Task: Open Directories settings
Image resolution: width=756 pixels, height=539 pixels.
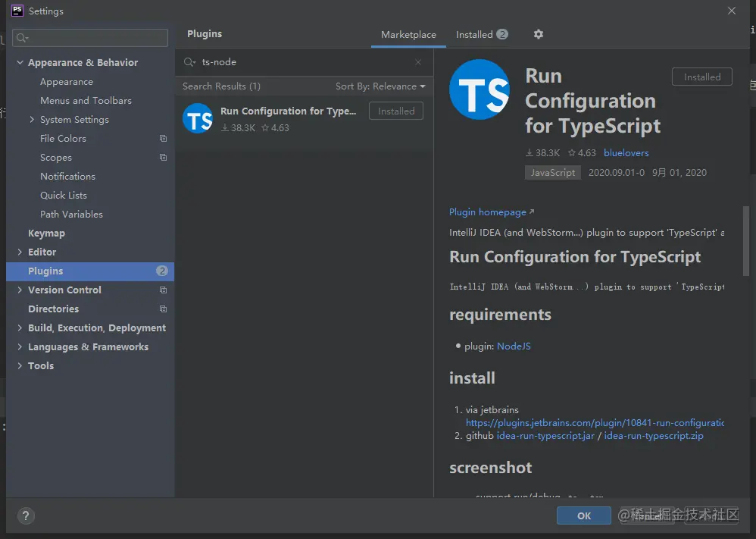Action: pos(54,309)
